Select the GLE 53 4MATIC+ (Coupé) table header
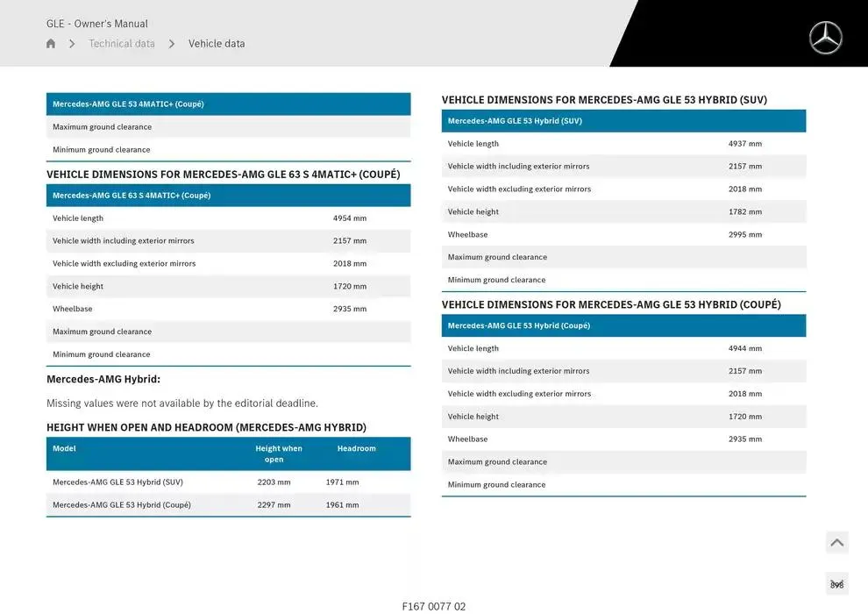The image size is (868, 614). [128, 104]
